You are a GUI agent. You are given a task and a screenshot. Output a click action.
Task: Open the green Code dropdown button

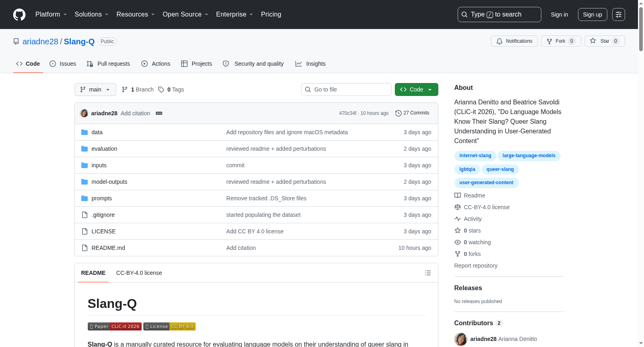click(x=417, y=89)
